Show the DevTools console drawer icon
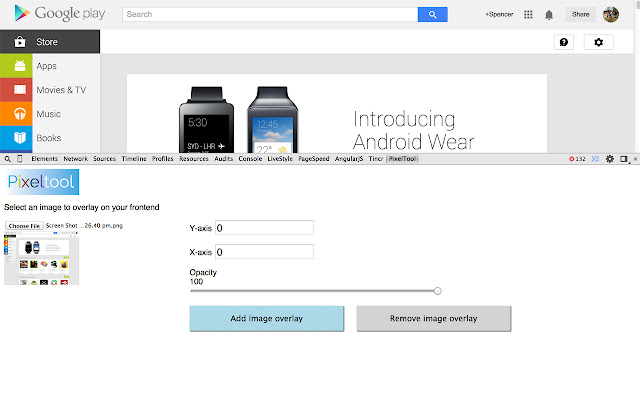Viewport: 640px width, 400px height. pos(596,159)
